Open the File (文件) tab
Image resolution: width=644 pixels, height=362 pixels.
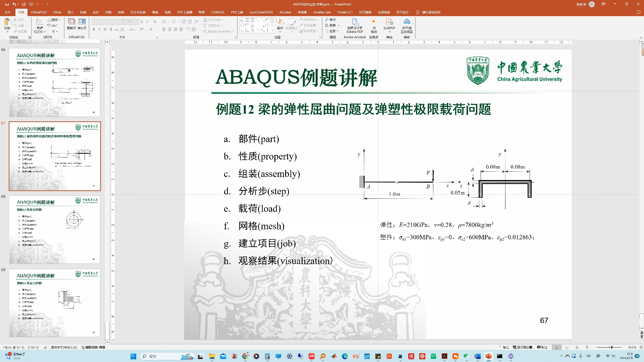[x=7, y=12]
